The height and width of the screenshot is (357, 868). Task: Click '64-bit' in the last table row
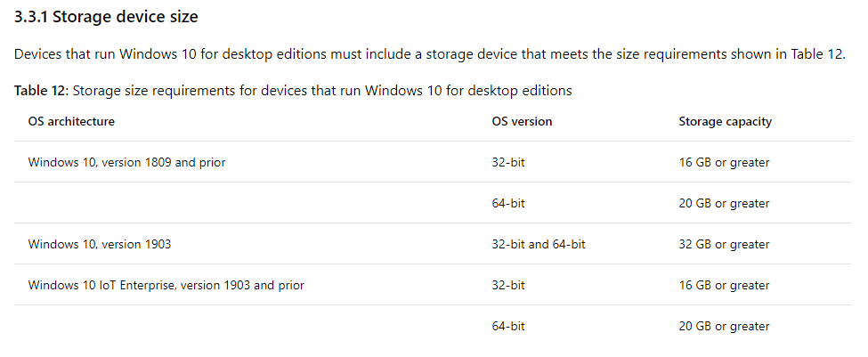pos(508,326)
